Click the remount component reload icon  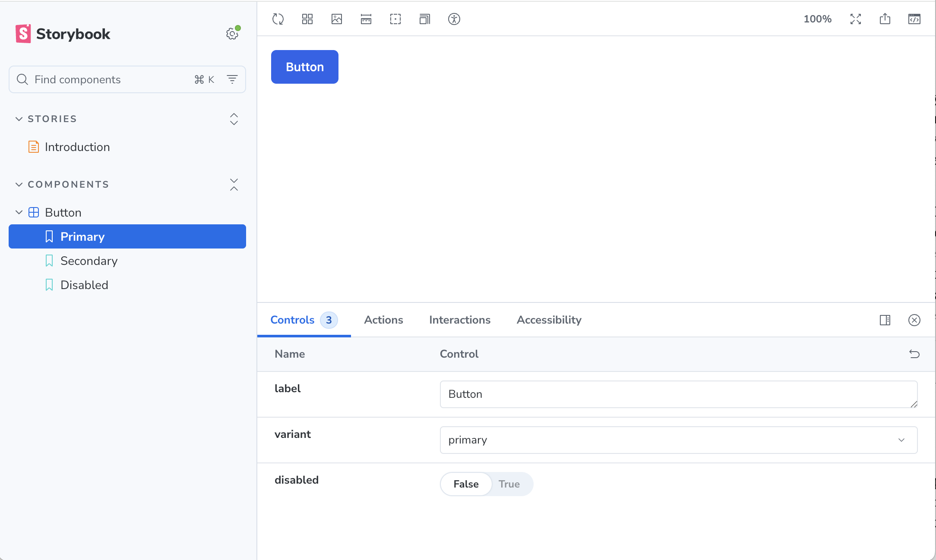tap(278, 19)
